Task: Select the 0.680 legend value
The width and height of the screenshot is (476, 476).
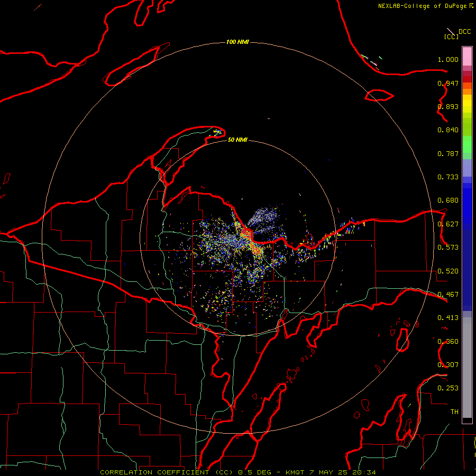Action: [448, 200]
